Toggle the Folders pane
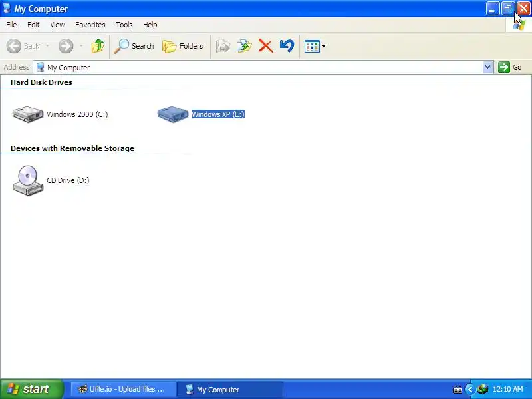532x399 pixels. click(x=183, y=46)
